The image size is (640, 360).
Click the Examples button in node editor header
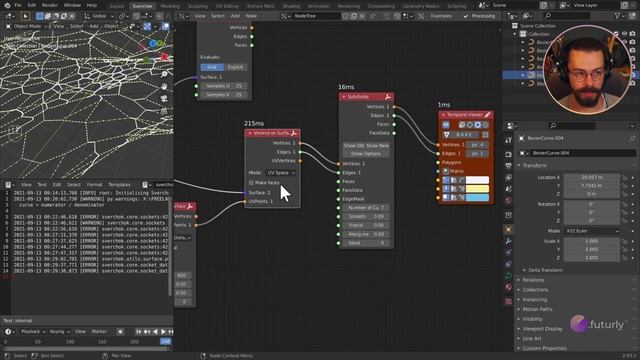click(441, 16)
